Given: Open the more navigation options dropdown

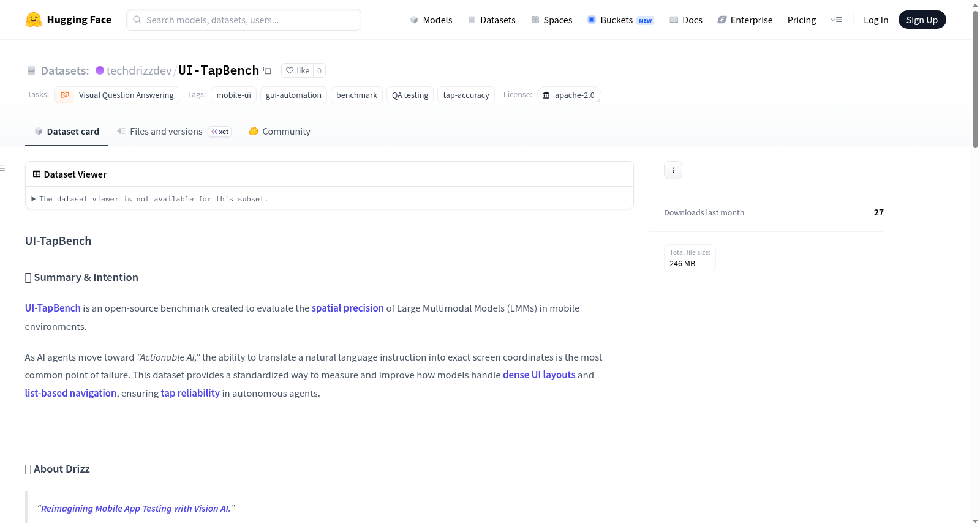Looking at the screenshot, I should pos(836,20).
